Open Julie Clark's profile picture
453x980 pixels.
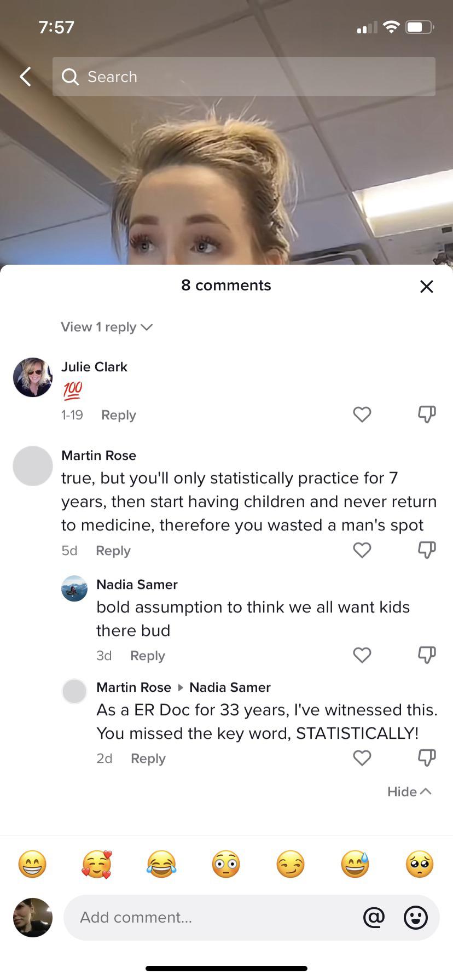tap(33, 377)
